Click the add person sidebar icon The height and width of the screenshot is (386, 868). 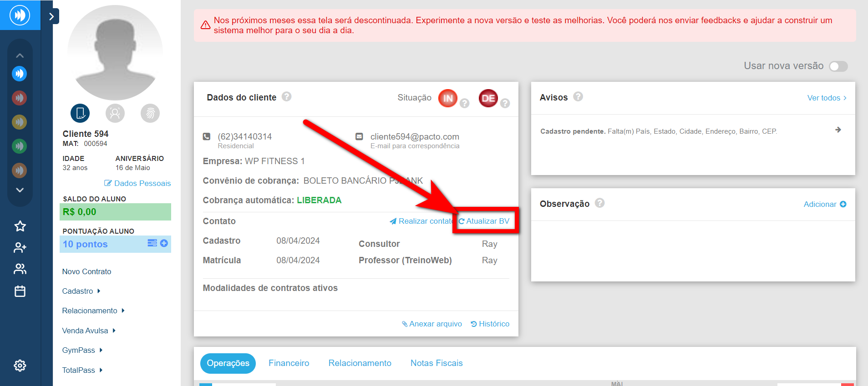20,247
